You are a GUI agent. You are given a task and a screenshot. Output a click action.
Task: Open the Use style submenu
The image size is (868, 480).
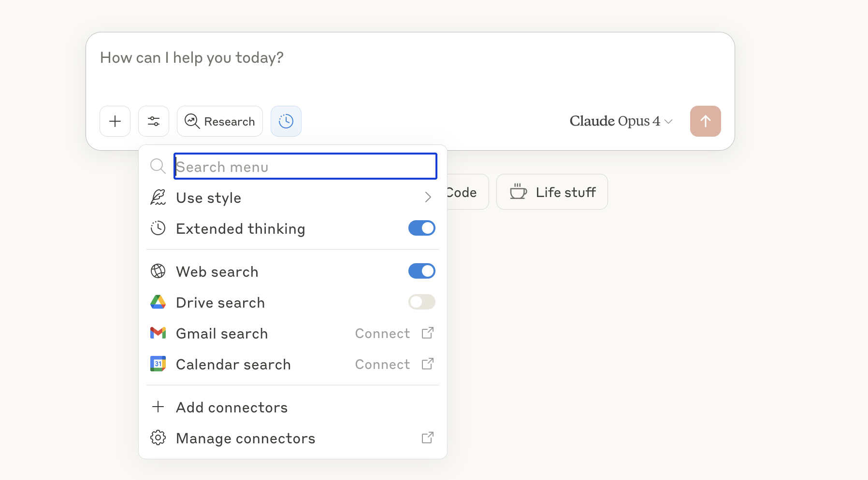click(293, 198)
